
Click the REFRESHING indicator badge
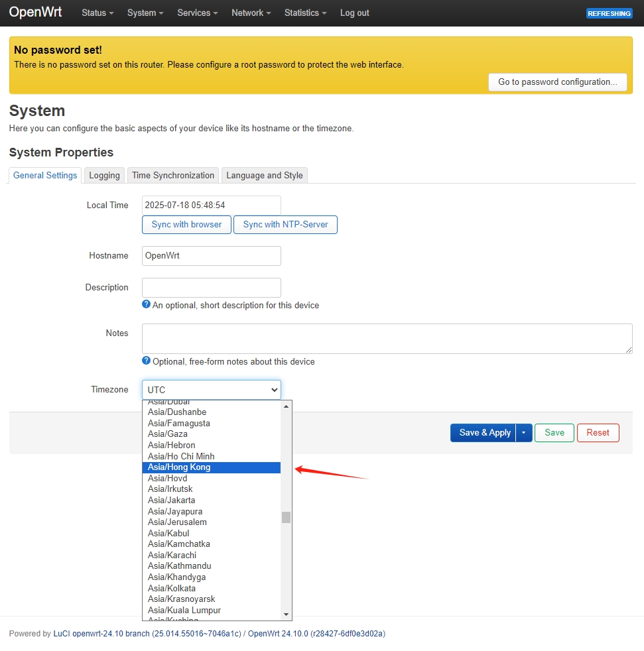609,13
